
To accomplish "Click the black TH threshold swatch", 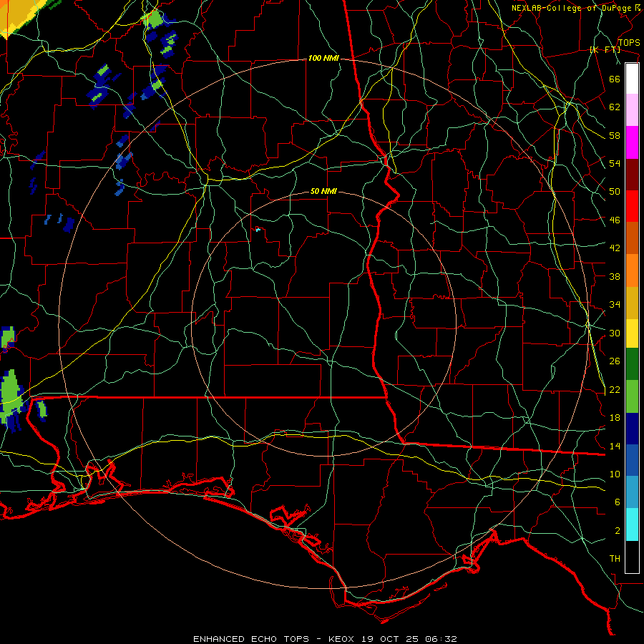I will [632, 557].
